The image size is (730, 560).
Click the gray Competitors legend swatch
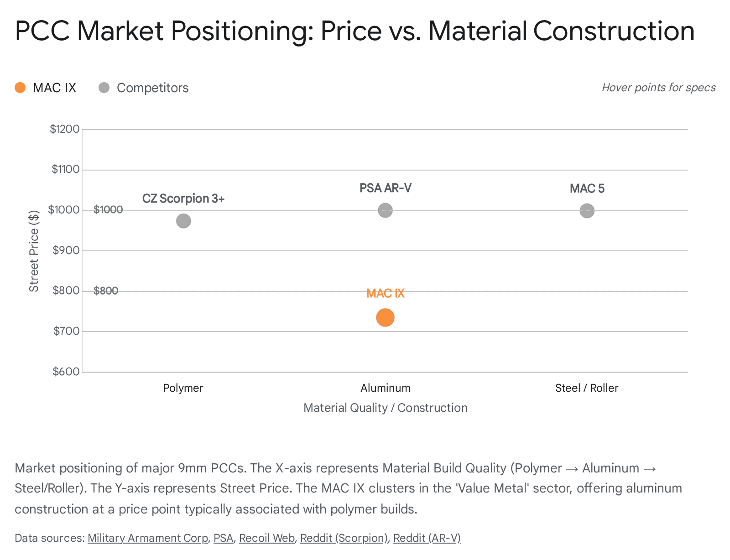click(104, 88)
